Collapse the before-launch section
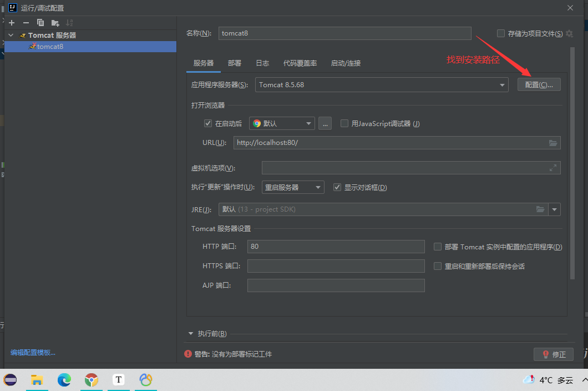This screenshot has width=588, height=391. [190, 334]
